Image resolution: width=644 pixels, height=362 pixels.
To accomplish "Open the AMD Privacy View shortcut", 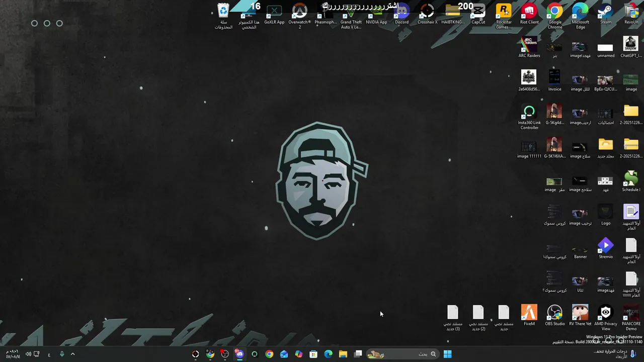I will (x=606, y=318).
